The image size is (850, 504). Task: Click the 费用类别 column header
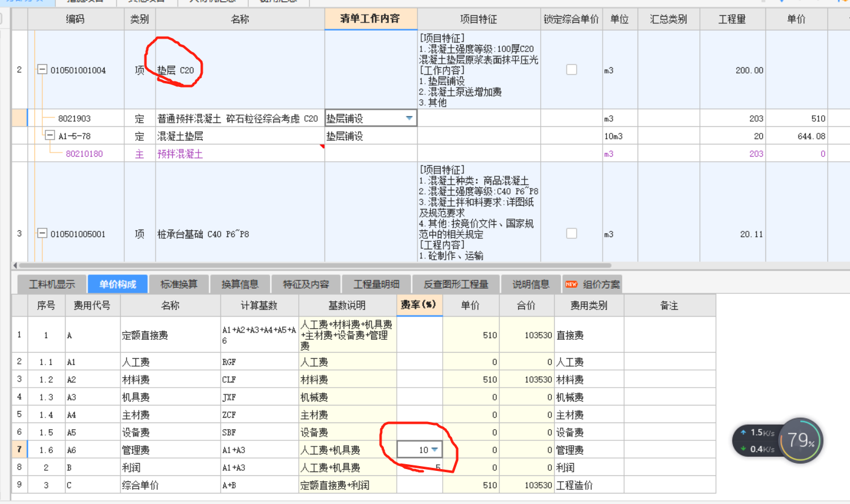pyautogui.click(x=589, y=305)
